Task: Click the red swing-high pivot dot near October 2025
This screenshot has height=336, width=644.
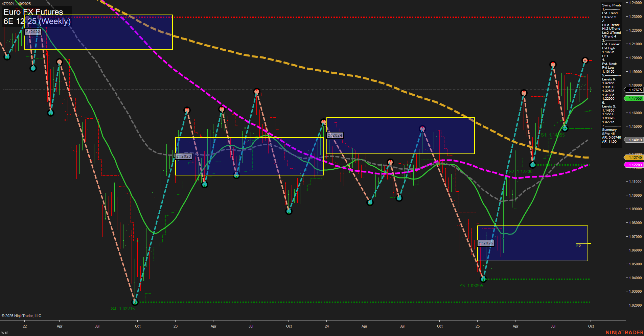Action: coord(585,60)
